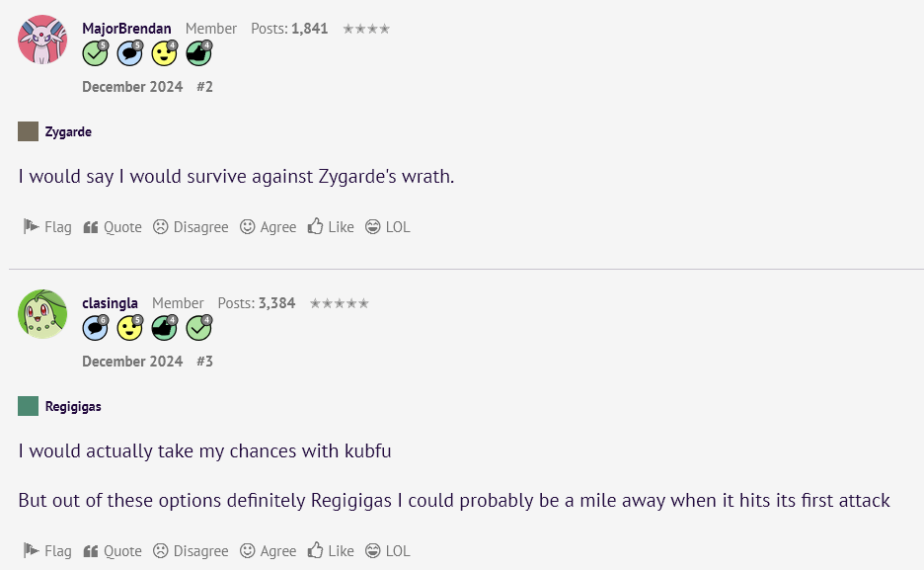Screen dimensions: 924x570
Task: Quote the Zygarde post
Action: (x=113, y=227)
